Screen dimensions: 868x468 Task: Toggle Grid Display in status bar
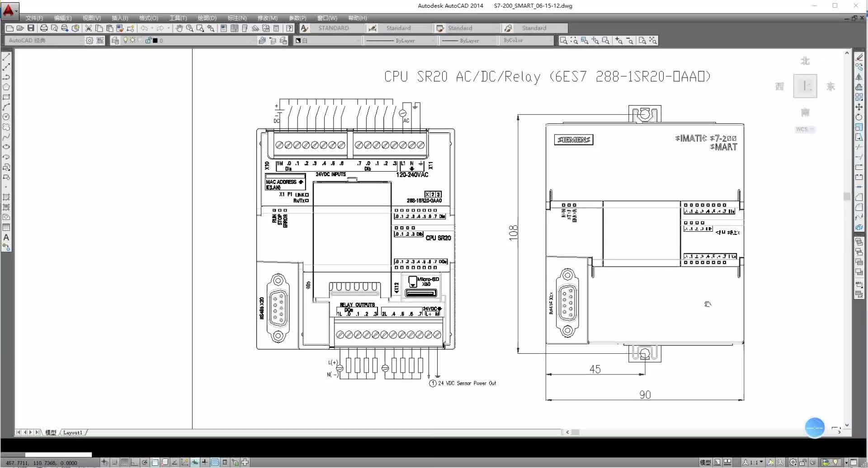[x=124, y=462]
